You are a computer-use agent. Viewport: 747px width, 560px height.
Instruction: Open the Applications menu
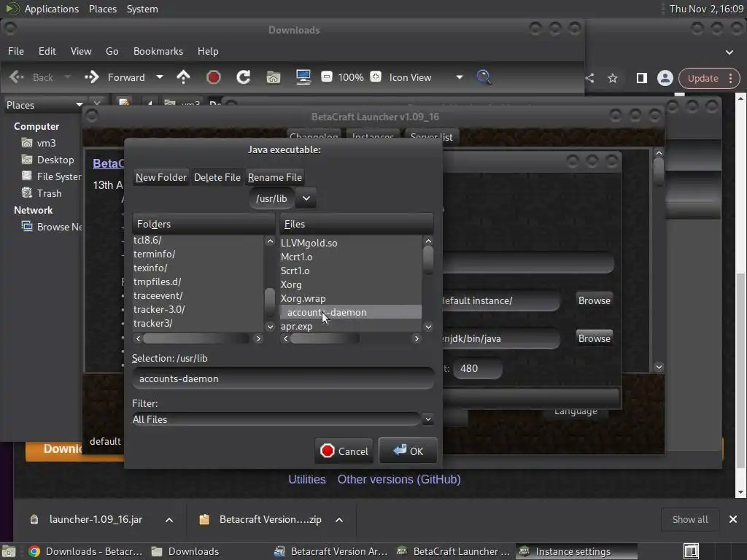coord(52,9)
